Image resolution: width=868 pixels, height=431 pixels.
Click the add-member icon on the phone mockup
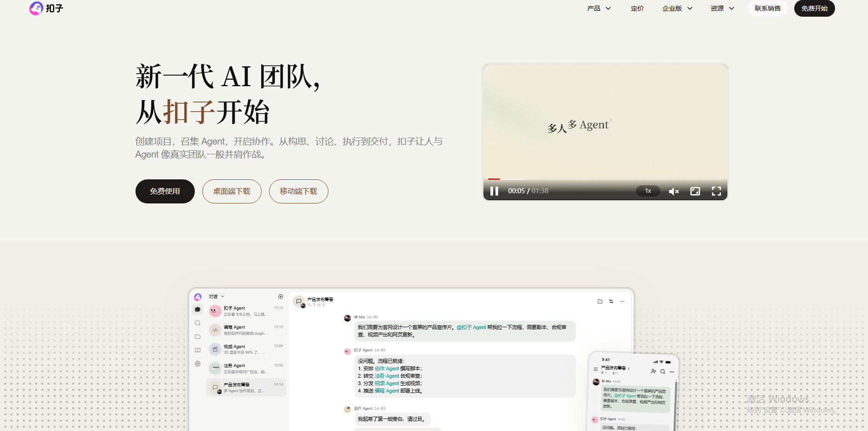(653, 371)
